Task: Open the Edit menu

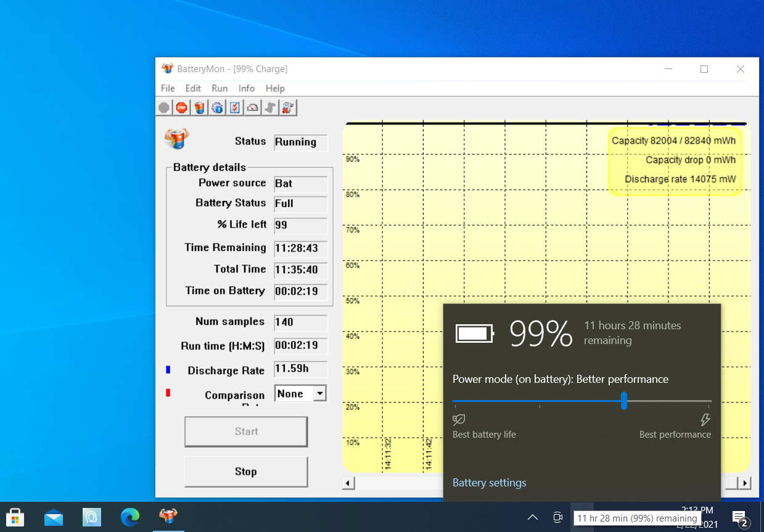Action: (x=193, y=88)
